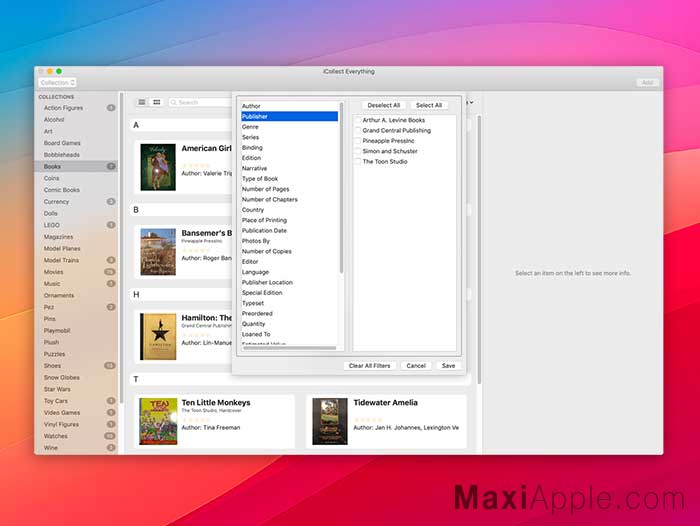
Task: Click main book list vertical scrollbar
Action: coord(479,249)
